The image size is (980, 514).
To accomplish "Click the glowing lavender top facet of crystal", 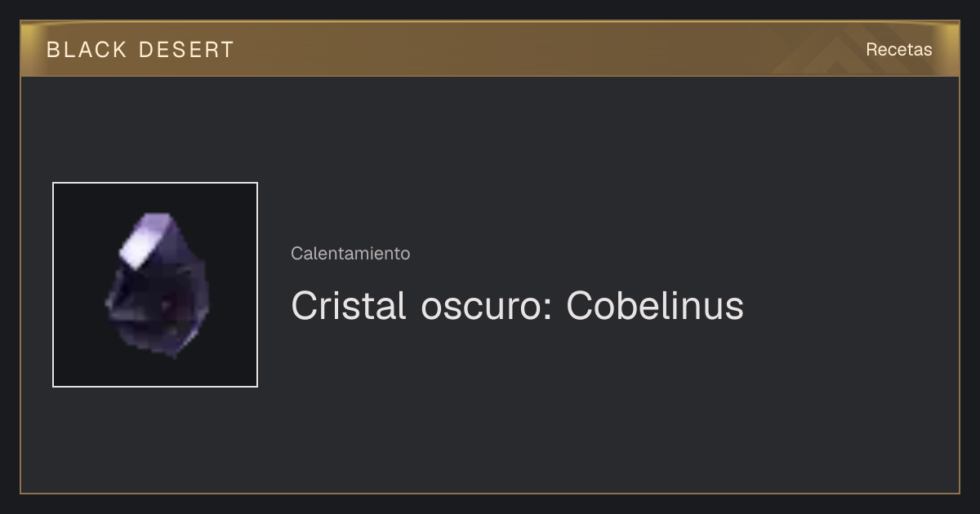I will coord(149,237).
